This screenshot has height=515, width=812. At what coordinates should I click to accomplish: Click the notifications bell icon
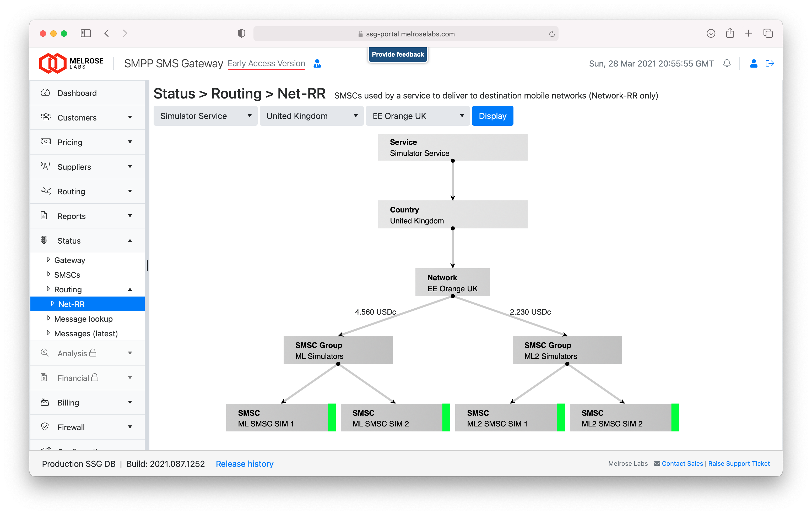[x=727, y=63]
